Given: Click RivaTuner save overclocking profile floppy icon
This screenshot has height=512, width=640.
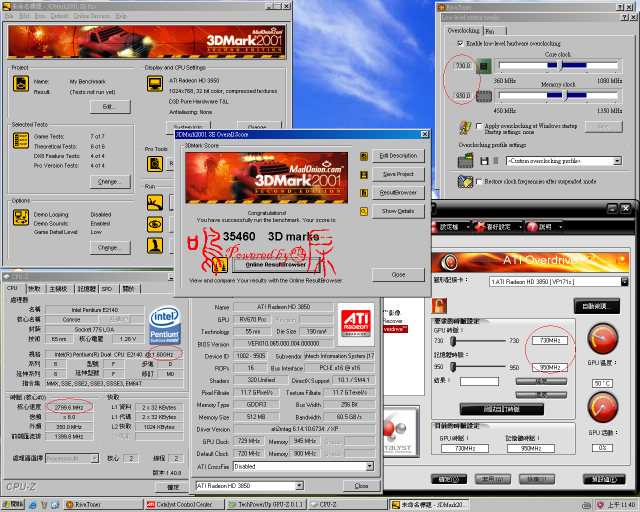Looking at the screenshot, I should point(484,161).
